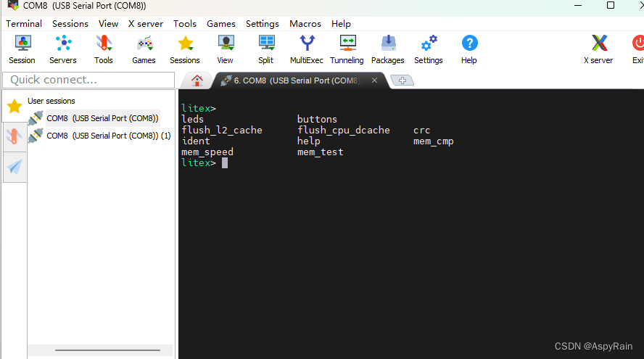Screen dimensions: 644x359
Task: Click the 'mem_test' command text
Action: click(321, 152)
